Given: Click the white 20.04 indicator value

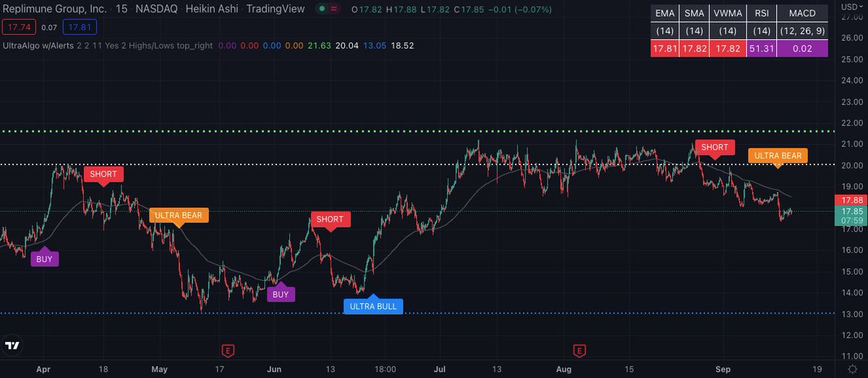Looking at the screenshot, I should [x=346, y=45].
